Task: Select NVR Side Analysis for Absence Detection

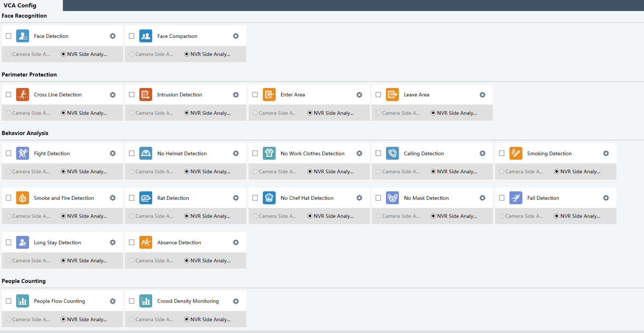Action: (187, 261)
